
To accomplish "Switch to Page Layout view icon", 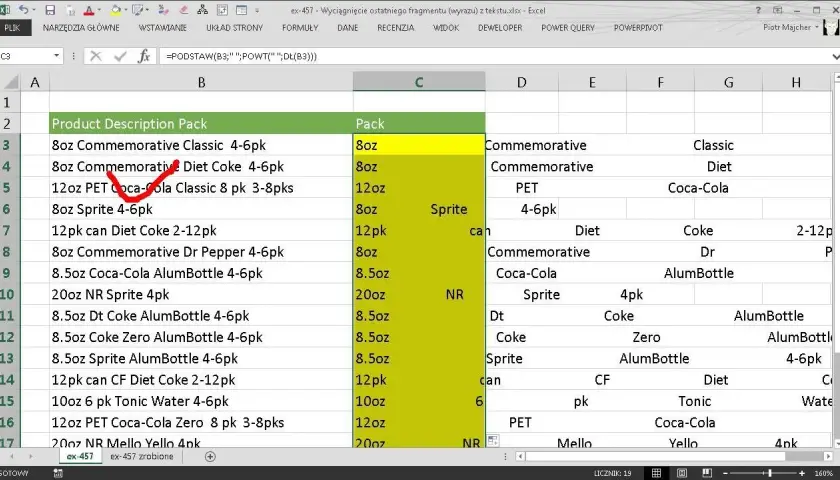I will [681, 473].
